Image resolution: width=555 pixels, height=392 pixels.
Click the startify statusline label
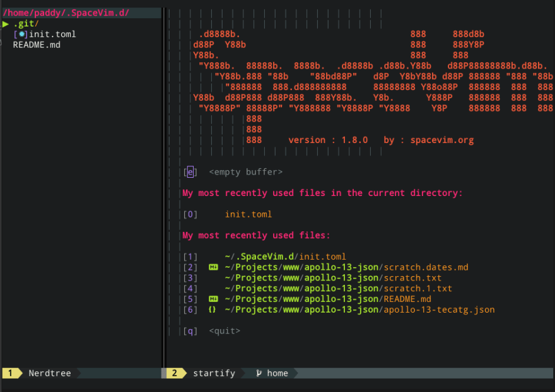pyautogui.click(x=214, y=373)
